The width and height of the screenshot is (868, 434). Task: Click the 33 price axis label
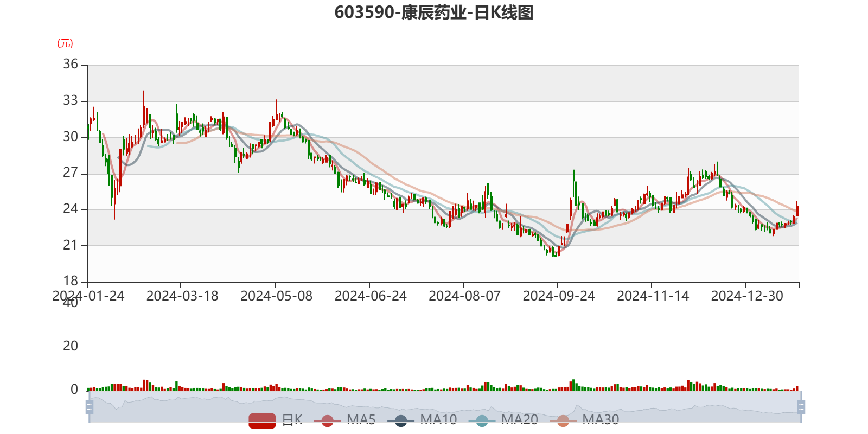(71, 100)
